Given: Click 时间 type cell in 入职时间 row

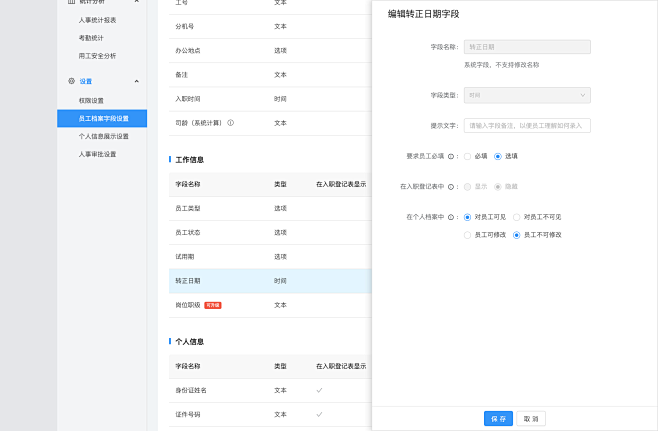Looking at the screenshot, I should click(x=280, y=99).
